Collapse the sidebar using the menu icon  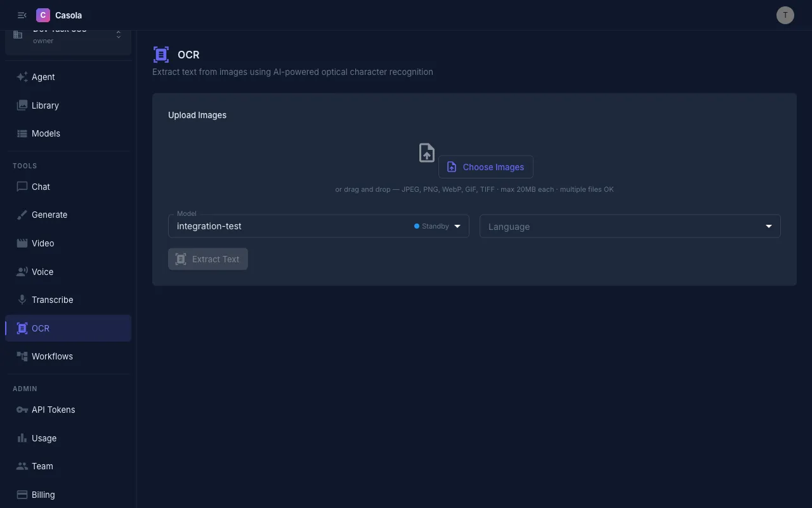pyautogui.click(x=22, y=15)
